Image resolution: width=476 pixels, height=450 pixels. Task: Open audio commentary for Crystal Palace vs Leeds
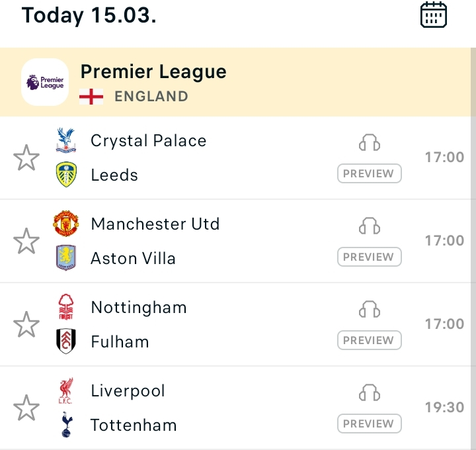click(x=369, y=142)
